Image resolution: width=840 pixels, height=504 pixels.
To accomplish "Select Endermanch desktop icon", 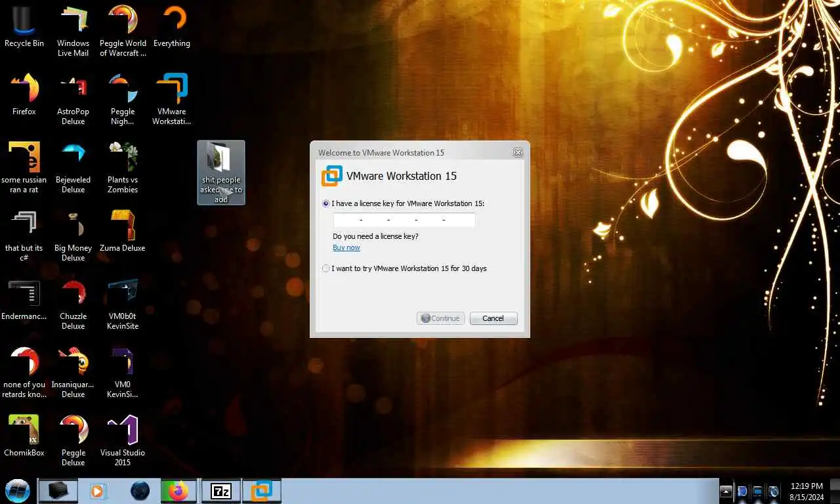I will [24, 300].
